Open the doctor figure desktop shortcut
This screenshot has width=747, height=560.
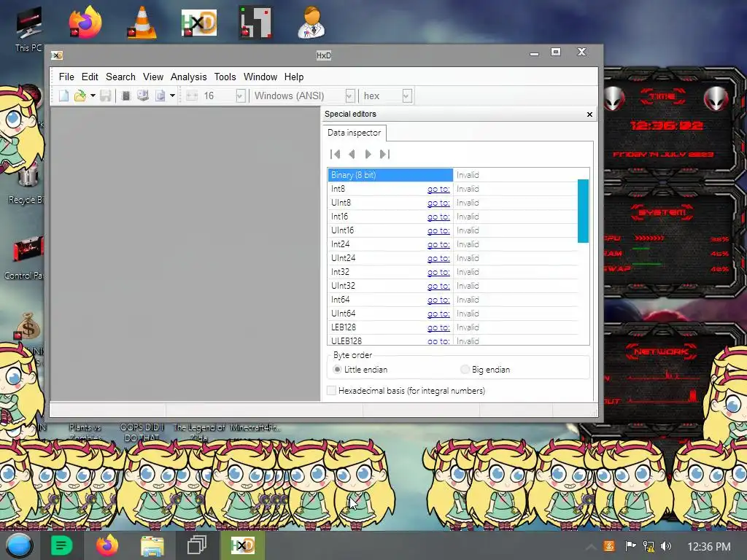311,22
